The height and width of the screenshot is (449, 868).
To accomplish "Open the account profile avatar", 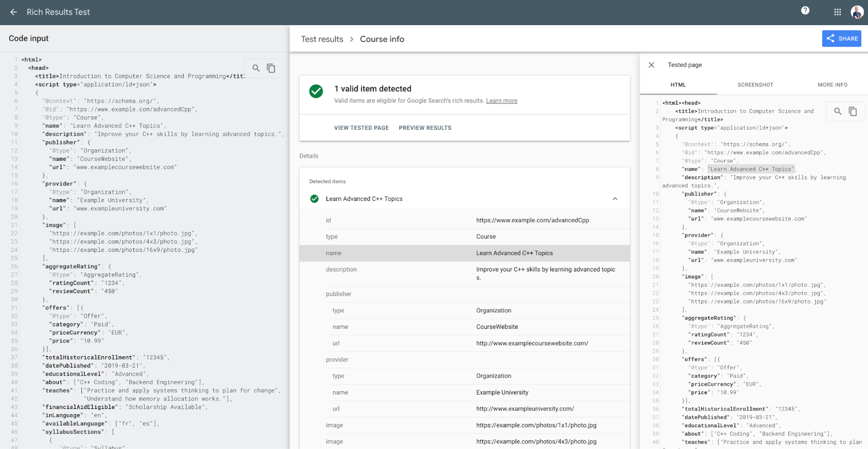I will 857,12.
